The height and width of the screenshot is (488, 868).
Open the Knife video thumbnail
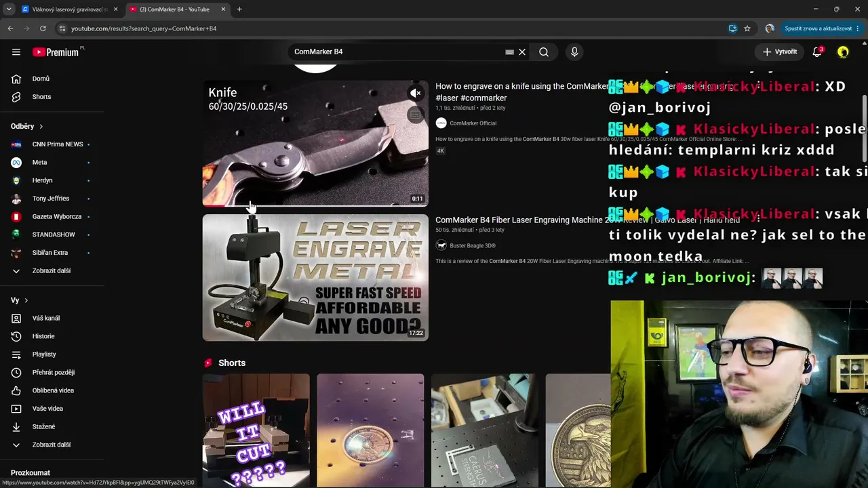315,143
